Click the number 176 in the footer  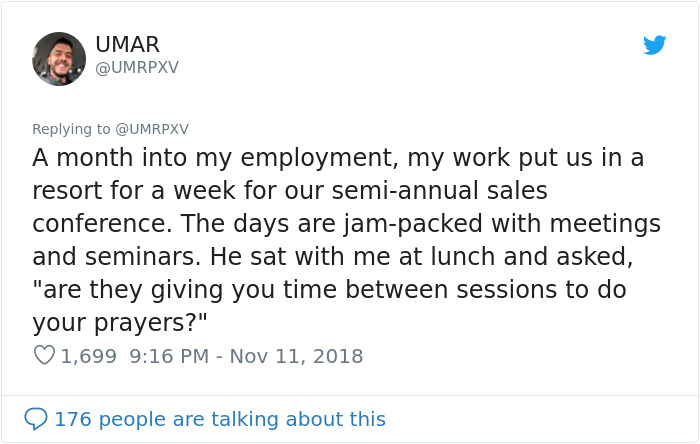point(72,418)
